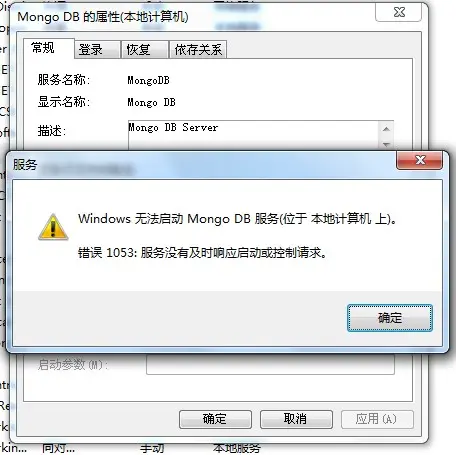
Task: Click description scrollbar down arrow
Action: coord(386,144)
